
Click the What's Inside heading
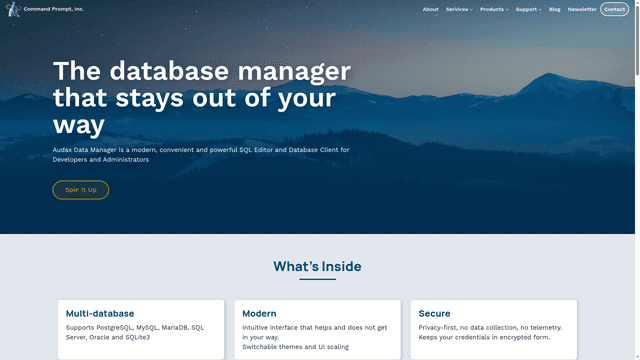[317, 267]
